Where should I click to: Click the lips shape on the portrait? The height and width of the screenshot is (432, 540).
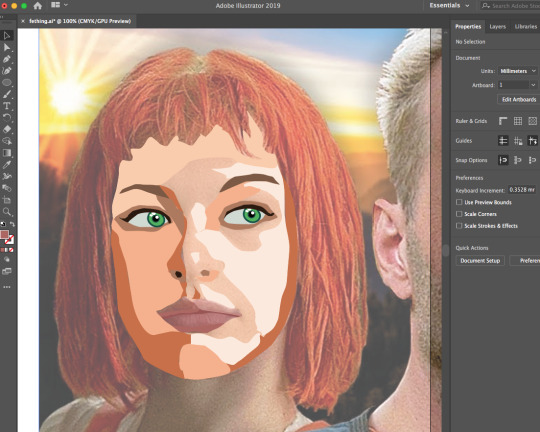click(x=199, y=315)
